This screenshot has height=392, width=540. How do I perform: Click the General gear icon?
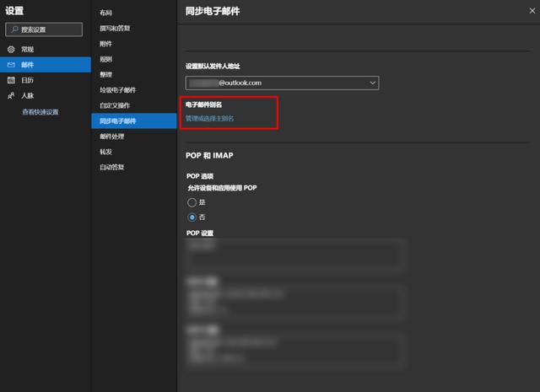[11, 49]
